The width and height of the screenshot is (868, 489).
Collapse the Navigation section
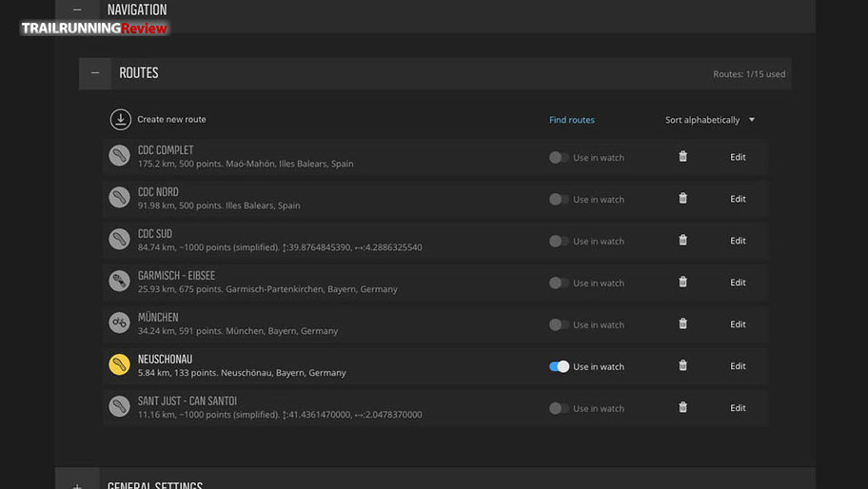(x=77, y=10)
